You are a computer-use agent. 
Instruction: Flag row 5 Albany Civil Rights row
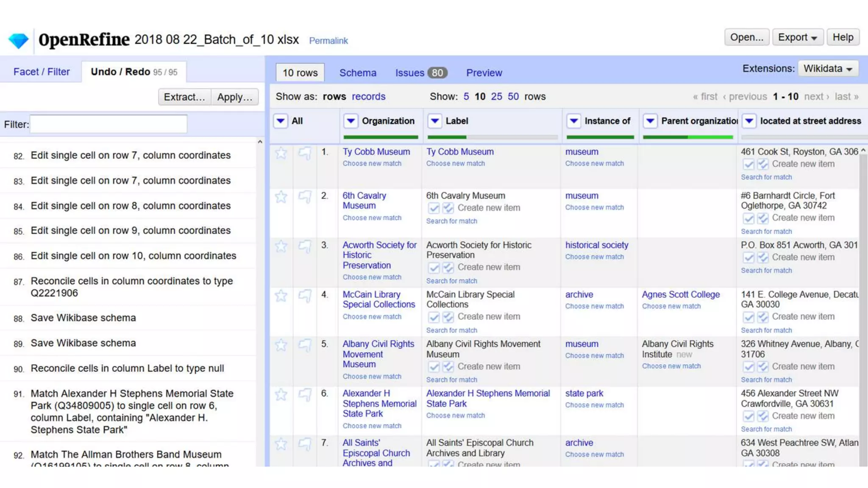(x=305, y=345)
